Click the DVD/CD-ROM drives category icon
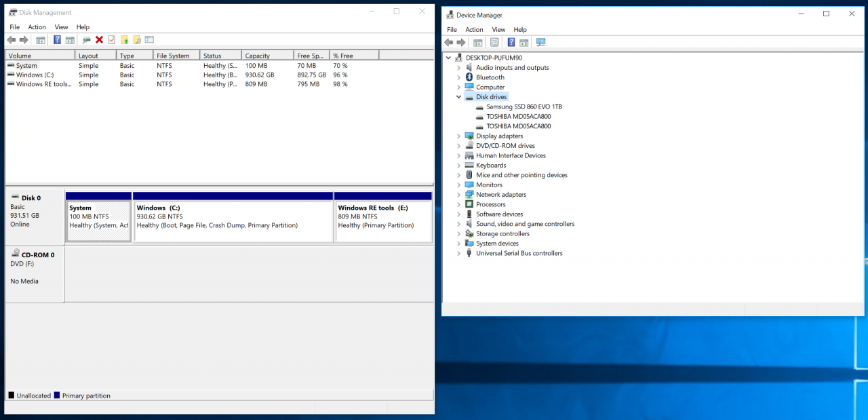This screenshot has height=420, width=868. 469,146
